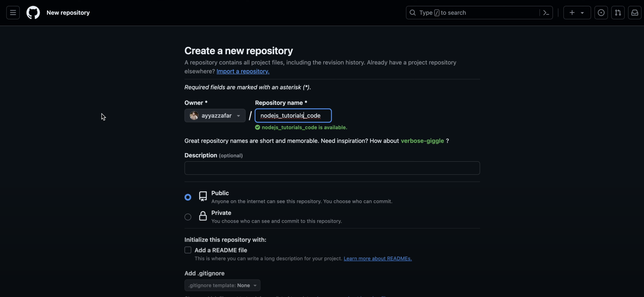This screenshot has height=297, width=644.
Task: Expand the Owner ayyazzafar dropdown
Action: click(x=215, y=116)
